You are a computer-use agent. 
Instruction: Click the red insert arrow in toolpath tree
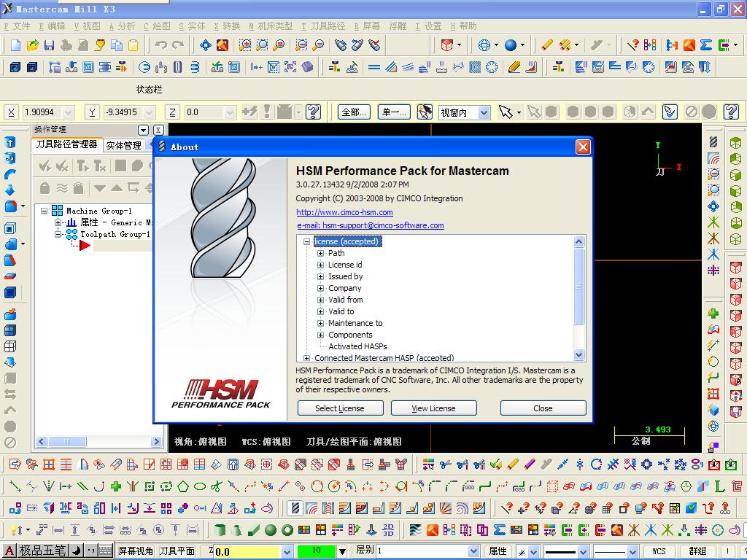point(85,246)
